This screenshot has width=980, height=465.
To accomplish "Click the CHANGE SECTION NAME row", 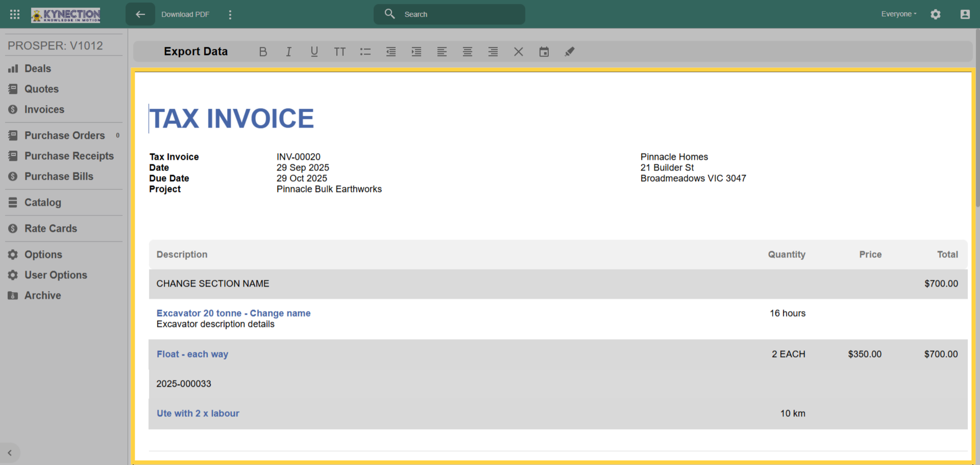I will point(558,284).
